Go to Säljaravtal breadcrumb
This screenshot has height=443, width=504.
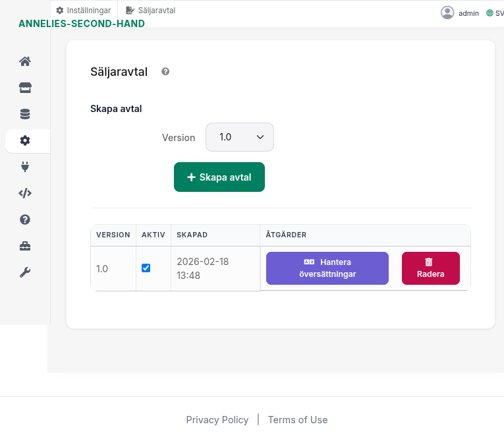tap(150, 11)
